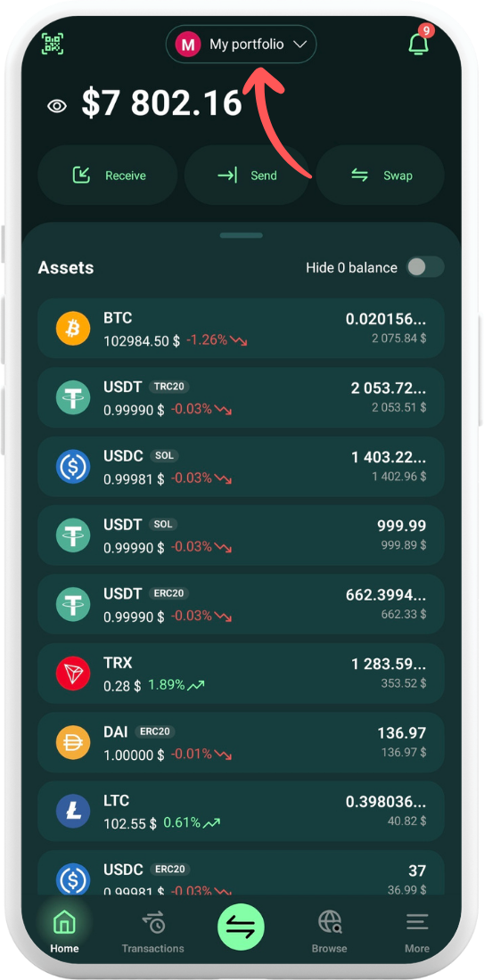This screenshot has width=484, height=980.
Task: Expand the My portfolio dropdown
Action: (x=241, y=45)
